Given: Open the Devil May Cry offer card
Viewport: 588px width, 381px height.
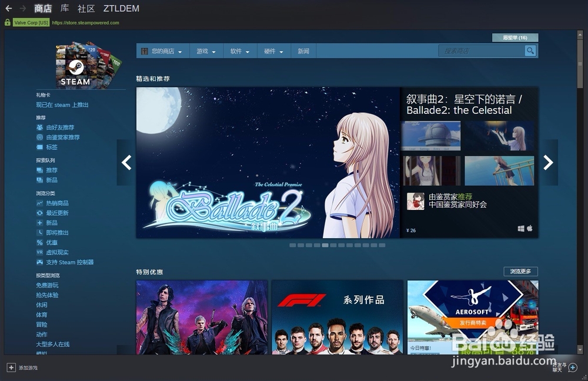Looking at the screenshot, I should click(x=202, y=317).
